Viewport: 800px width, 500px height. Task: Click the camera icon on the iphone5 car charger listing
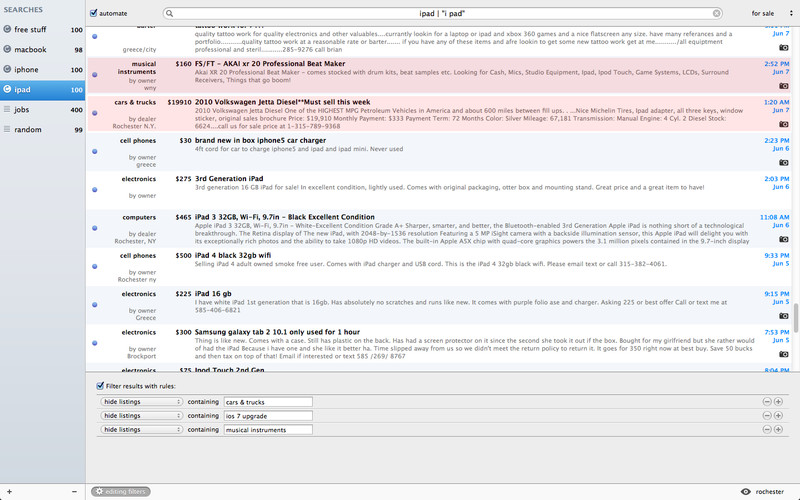click(x=783, y=162)
